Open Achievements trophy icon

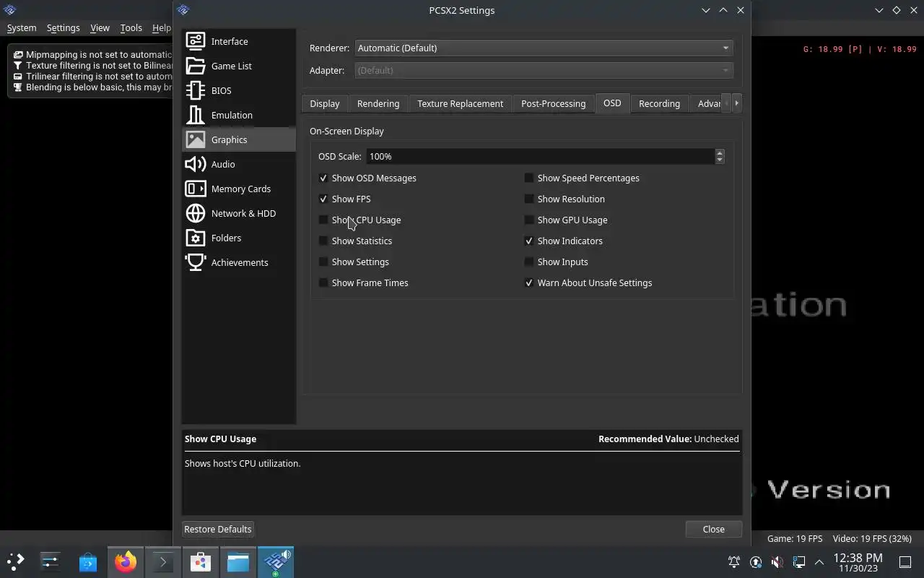click(x=196, y=262)
